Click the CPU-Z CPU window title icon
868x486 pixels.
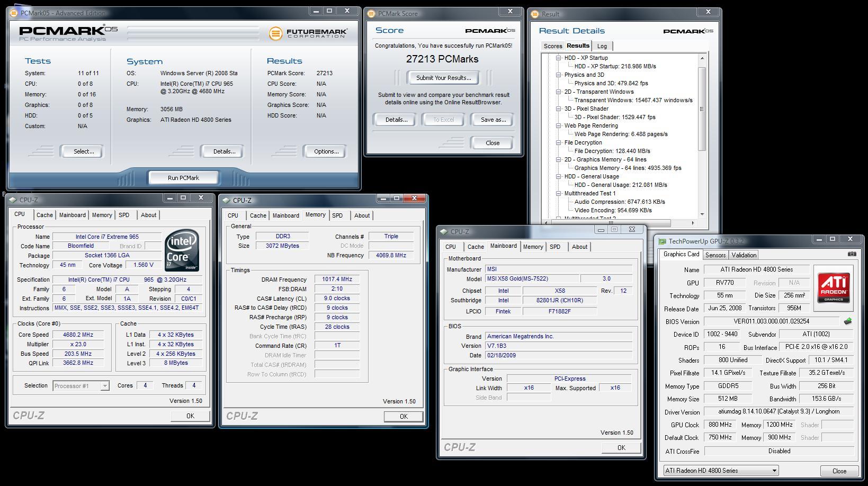point(13,200)
